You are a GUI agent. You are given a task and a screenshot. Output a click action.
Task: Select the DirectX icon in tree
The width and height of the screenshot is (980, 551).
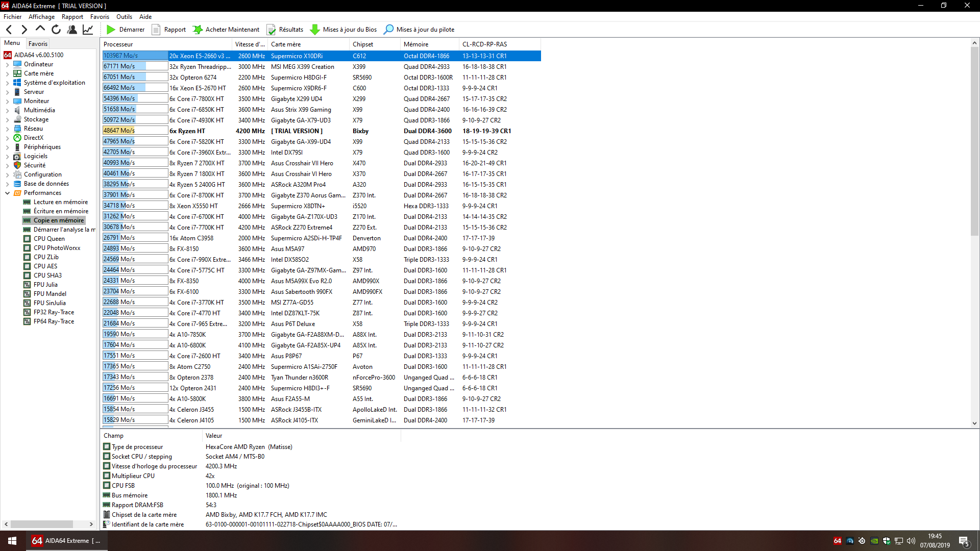pyautogui.click(x=17, y=138)
